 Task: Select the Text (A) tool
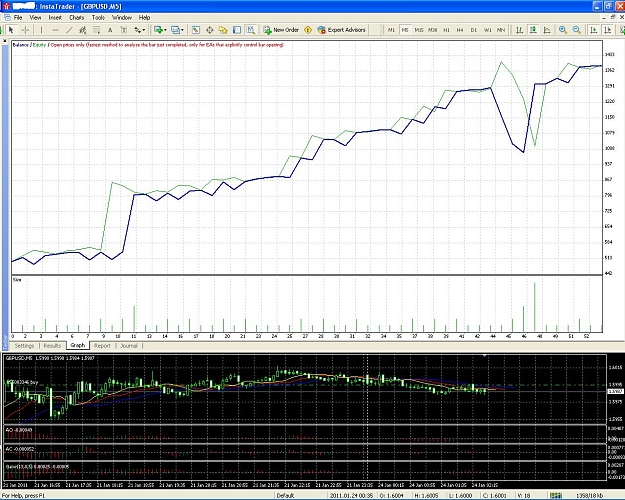110,30
